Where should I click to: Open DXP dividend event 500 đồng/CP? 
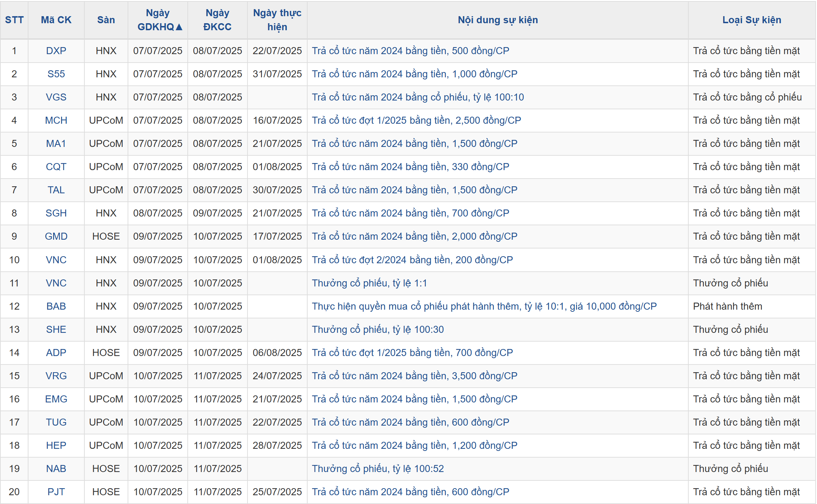coord(411,51)
